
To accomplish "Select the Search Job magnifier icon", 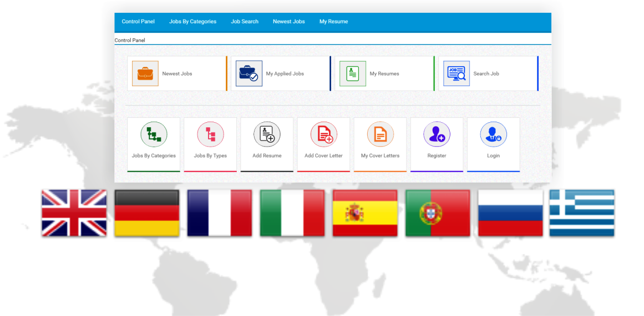I will 457,74.
